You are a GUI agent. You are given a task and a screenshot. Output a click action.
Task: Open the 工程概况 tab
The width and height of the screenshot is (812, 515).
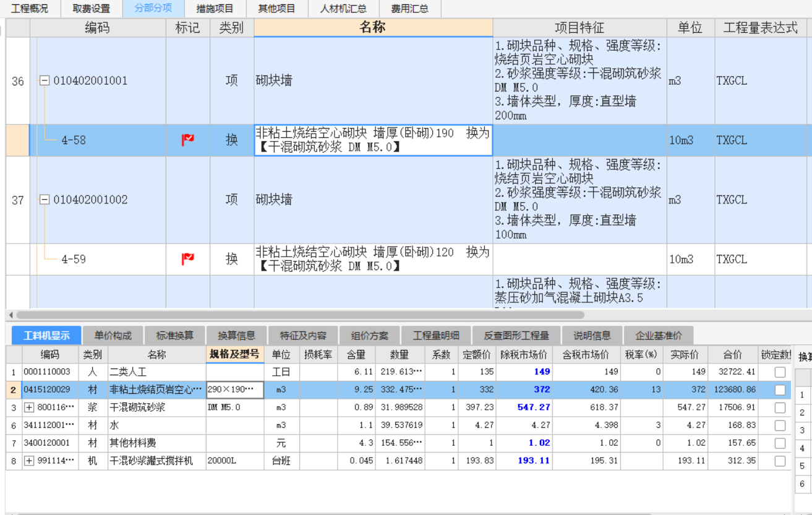pos(30,9)
